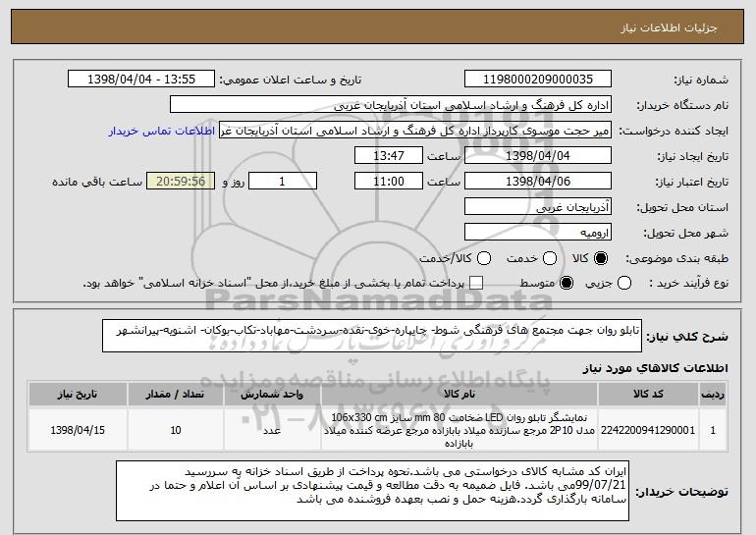Click the LED display product name cell
Image resolution: width=756 pixels, height=535 pixels.
click(459, 430)
